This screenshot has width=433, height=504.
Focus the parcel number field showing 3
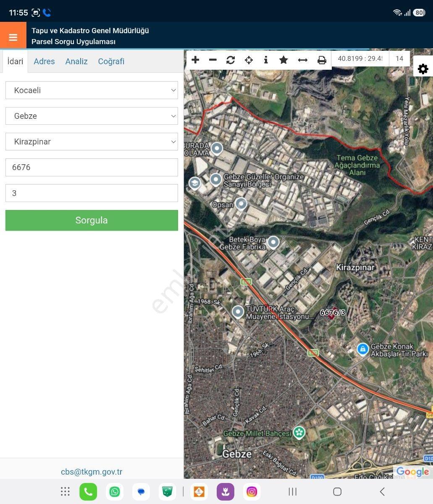tap(92, 193)
